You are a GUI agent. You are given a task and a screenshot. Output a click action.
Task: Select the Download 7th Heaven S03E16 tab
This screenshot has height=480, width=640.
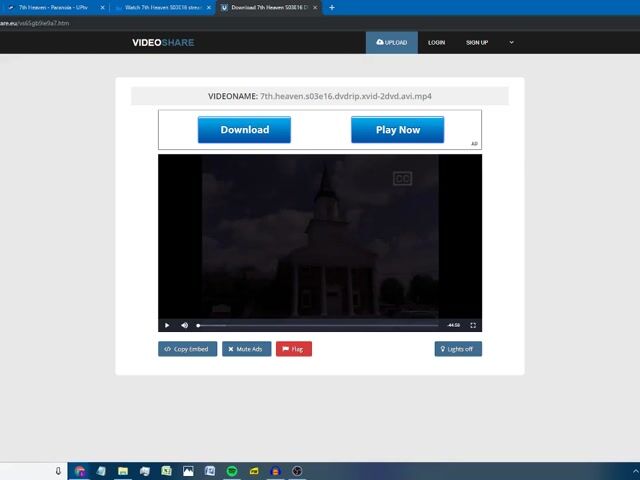(267, 7)
